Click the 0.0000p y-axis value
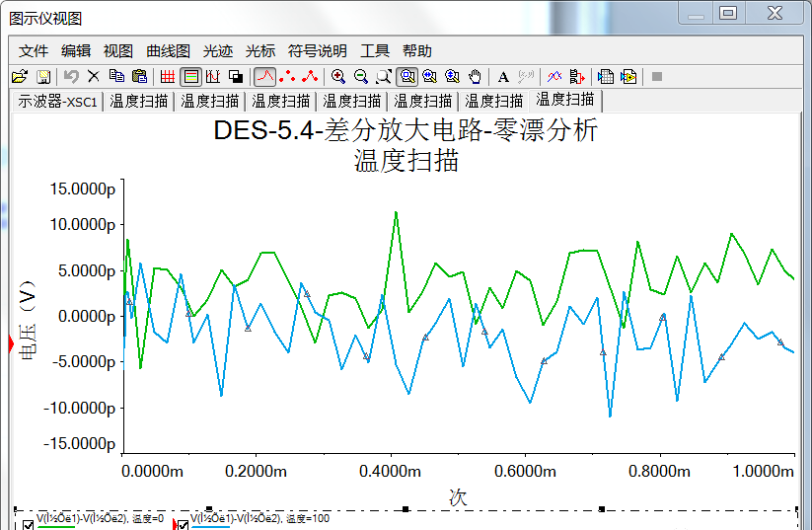The height and width of the screenshot is (530, 812). tap(87, 316)
